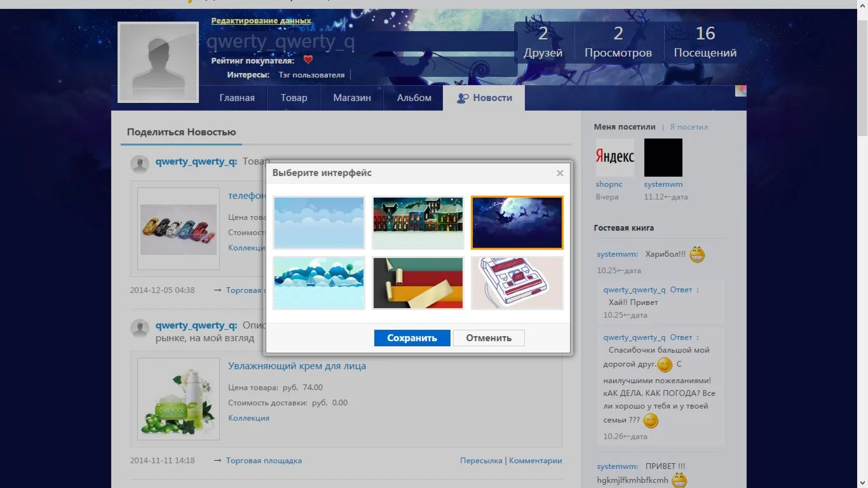Click the 2014-11-11 14:18 post timestamp
Image resolution: width=868 pixels, height=488 pixels.
163,461
